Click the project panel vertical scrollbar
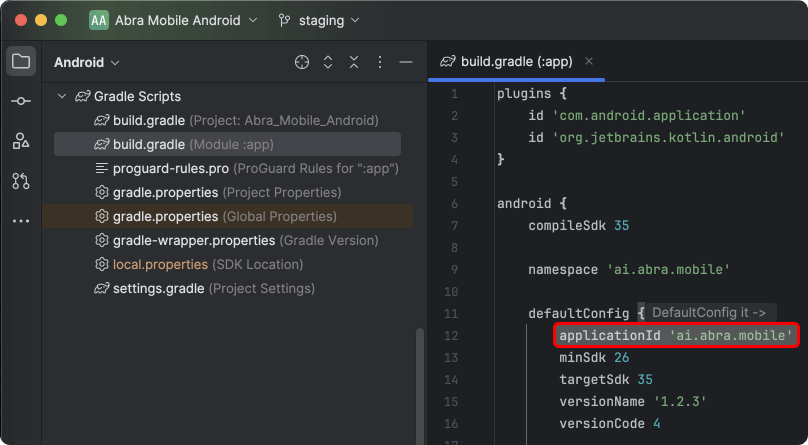The image size is (808, 445). coord(420,386)
